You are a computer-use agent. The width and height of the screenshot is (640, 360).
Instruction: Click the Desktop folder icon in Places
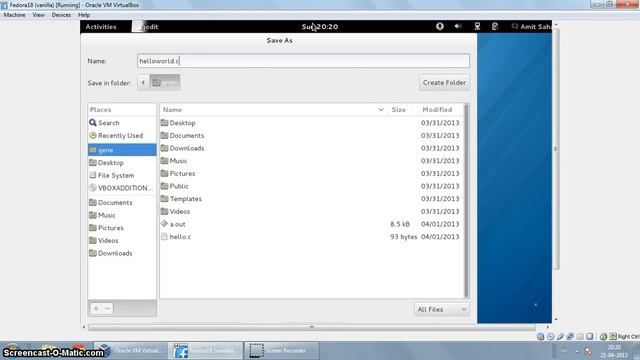93,162
